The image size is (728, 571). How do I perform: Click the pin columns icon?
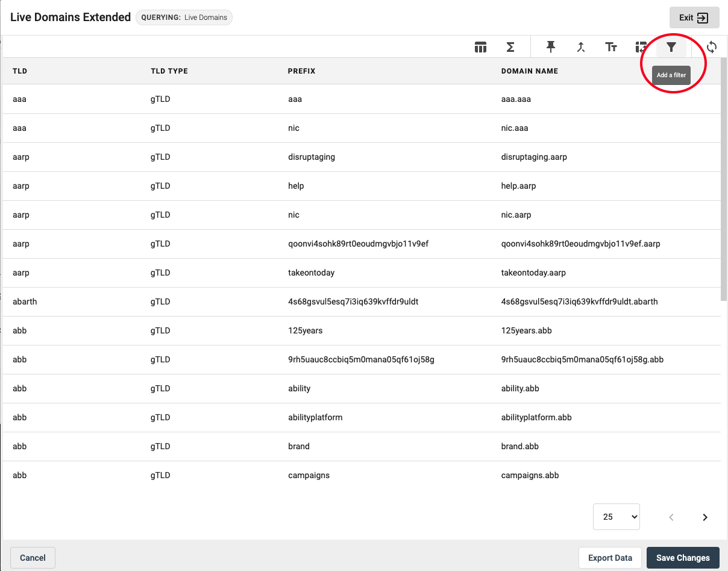coord(551,47)
